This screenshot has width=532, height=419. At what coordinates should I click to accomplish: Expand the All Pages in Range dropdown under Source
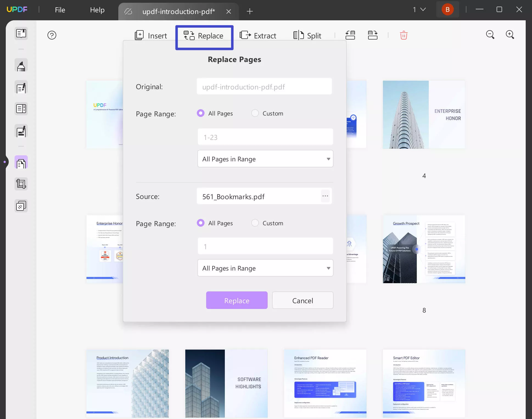pos(265,268)
